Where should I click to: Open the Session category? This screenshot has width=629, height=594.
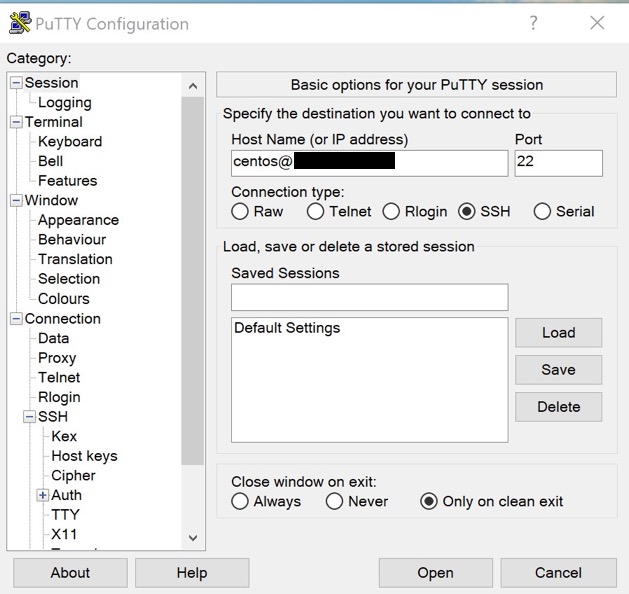[51, 83]
